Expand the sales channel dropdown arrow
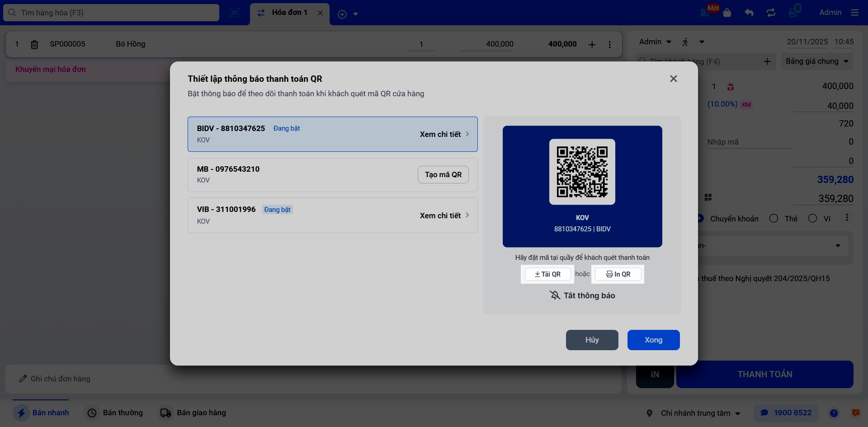The width and height of the screenshot is (868, 427). coord(702,42)
